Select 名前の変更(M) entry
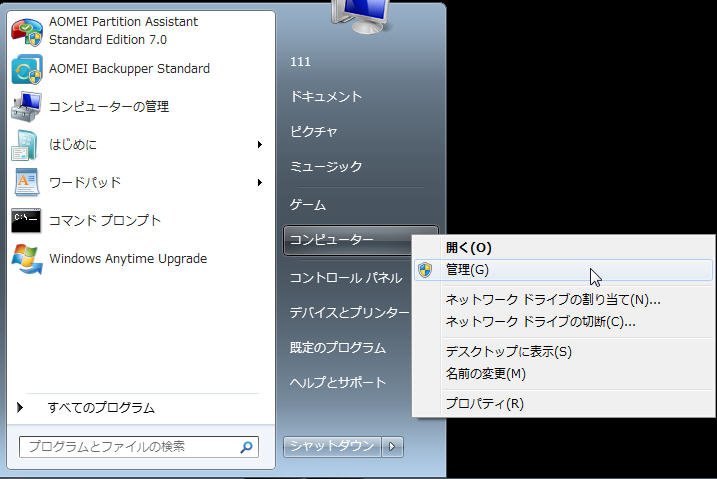 pyautogui.click(x=562, y=374)
